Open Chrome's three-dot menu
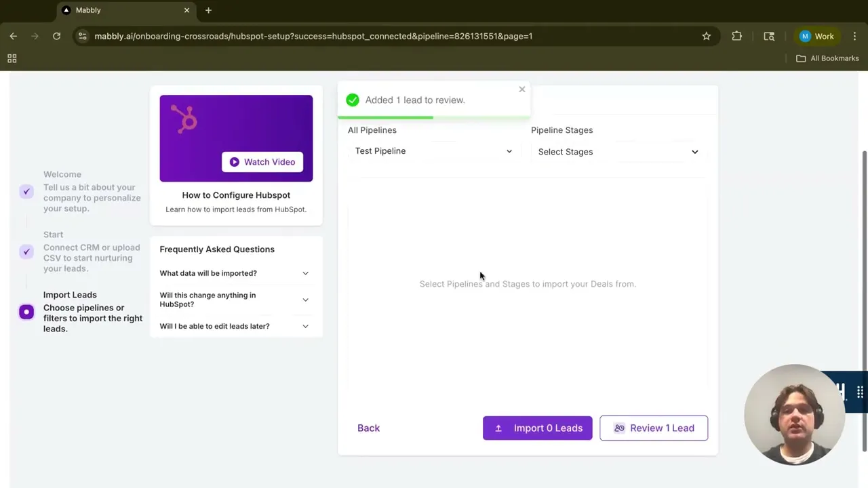The image size is (868, 488). (x=854, y=36)
